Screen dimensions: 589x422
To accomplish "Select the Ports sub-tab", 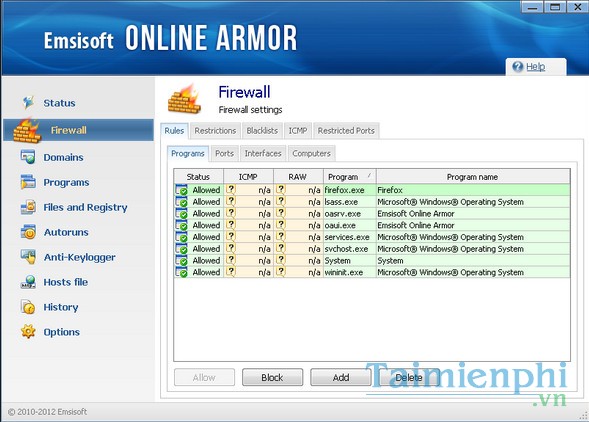I will [x=224, y=153].
